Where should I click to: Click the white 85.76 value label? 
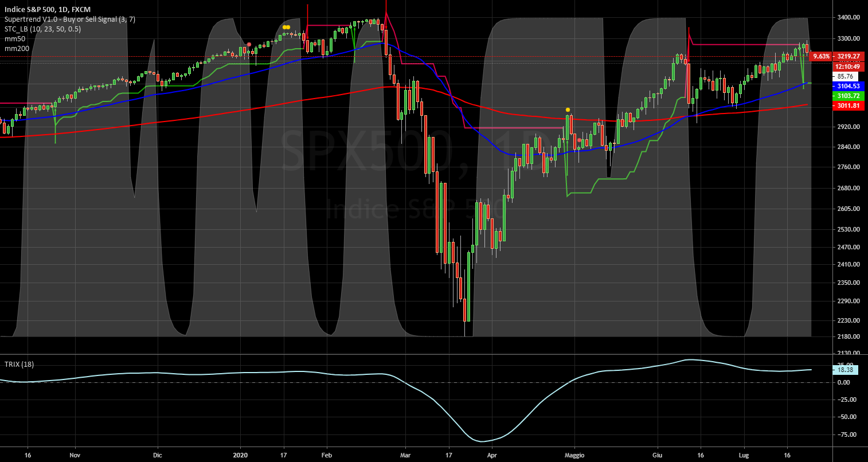[845, 76]
